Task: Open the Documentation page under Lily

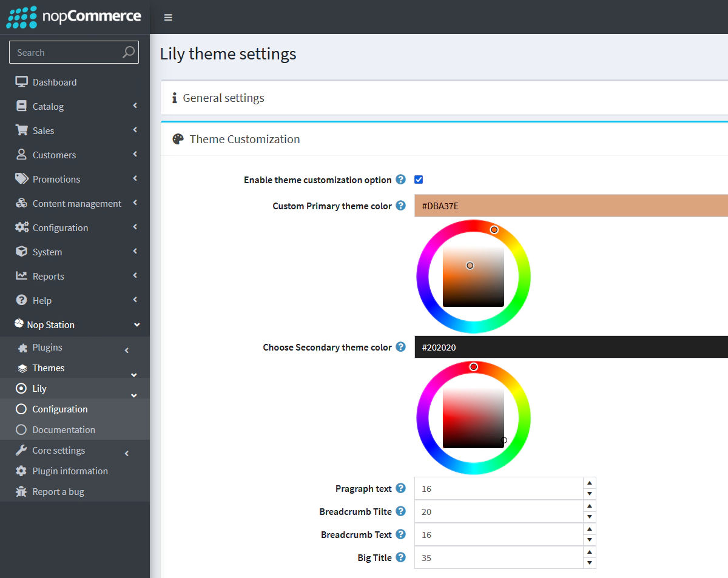Action: point(64,429)
